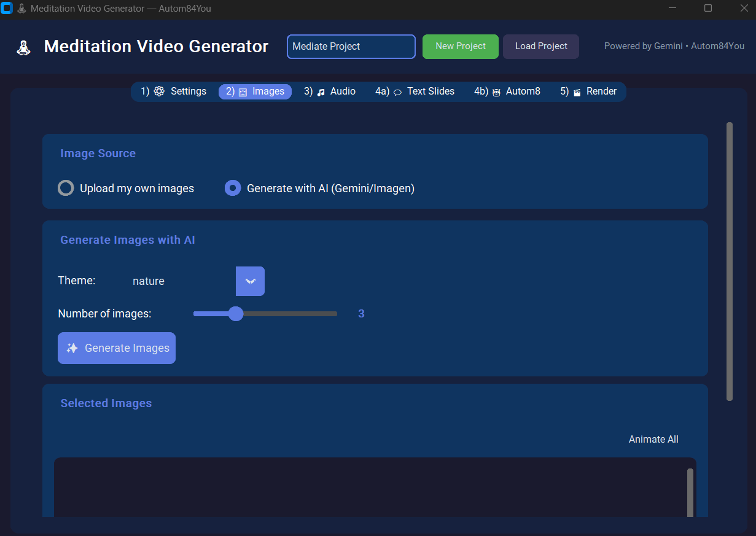Adjust the Number of images slider
The width and height of the screenshot is (756, 536).
pos(236,313)
